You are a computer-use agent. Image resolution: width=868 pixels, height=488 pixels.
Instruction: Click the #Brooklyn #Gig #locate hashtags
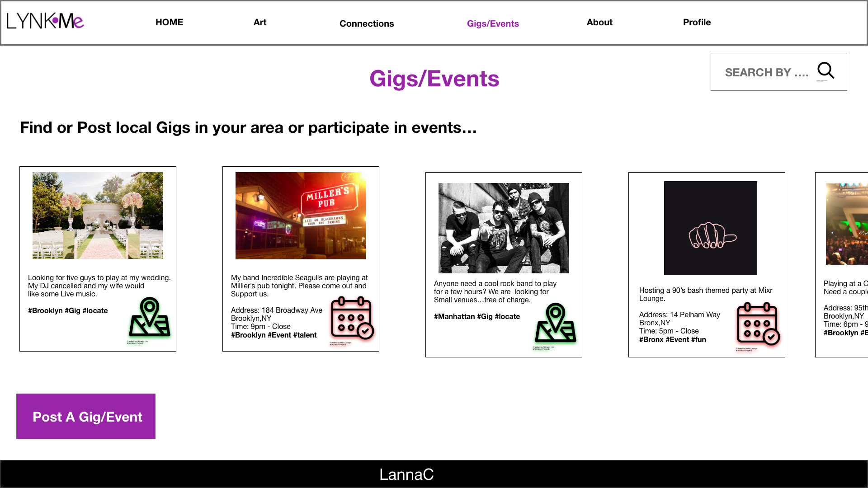point(68,310)
